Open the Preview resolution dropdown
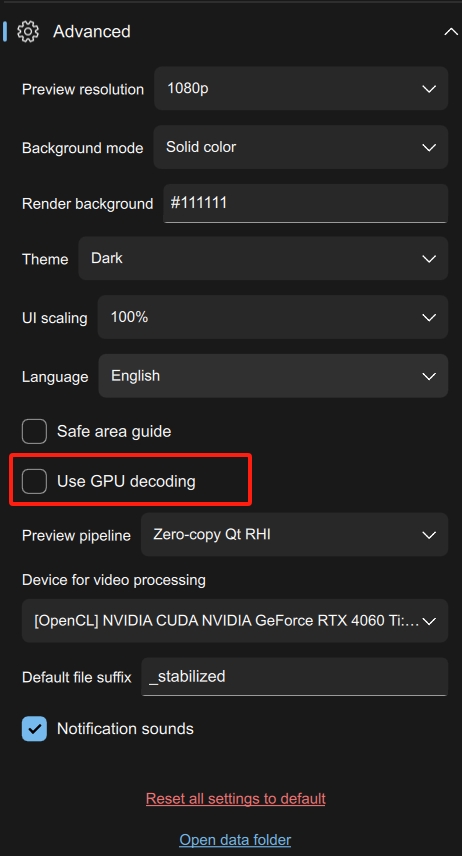 click(x=301, y=88)
